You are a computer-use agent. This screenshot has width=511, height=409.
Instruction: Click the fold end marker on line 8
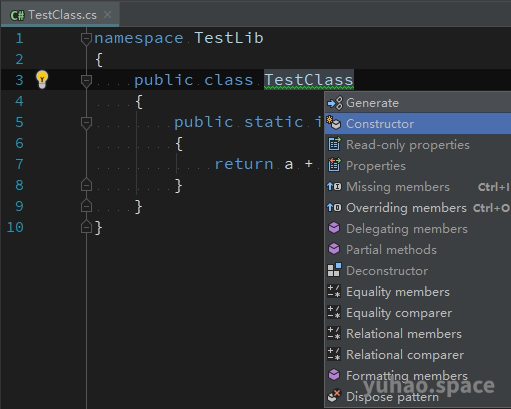click(86, 185)
